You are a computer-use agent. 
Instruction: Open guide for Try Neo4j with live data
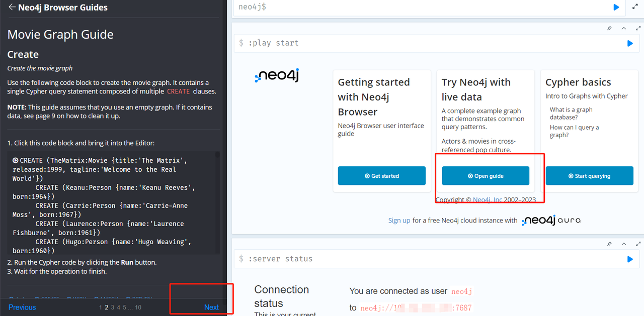(x=486, y=176)
